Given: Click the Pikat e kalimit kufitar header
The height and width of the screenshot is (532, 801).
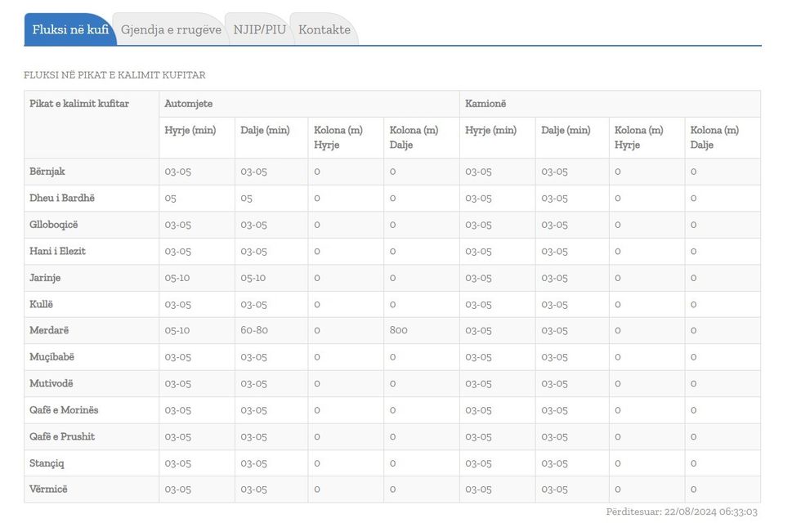Looking at the screenshot, I should click(x=79, y=104).
